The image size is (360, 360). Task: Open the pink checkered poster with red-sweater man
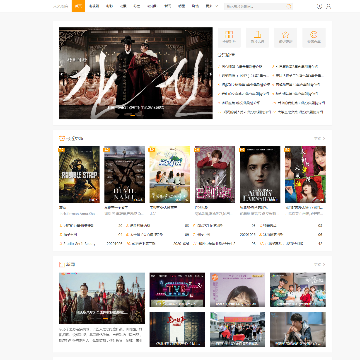[x=215, y=174]
